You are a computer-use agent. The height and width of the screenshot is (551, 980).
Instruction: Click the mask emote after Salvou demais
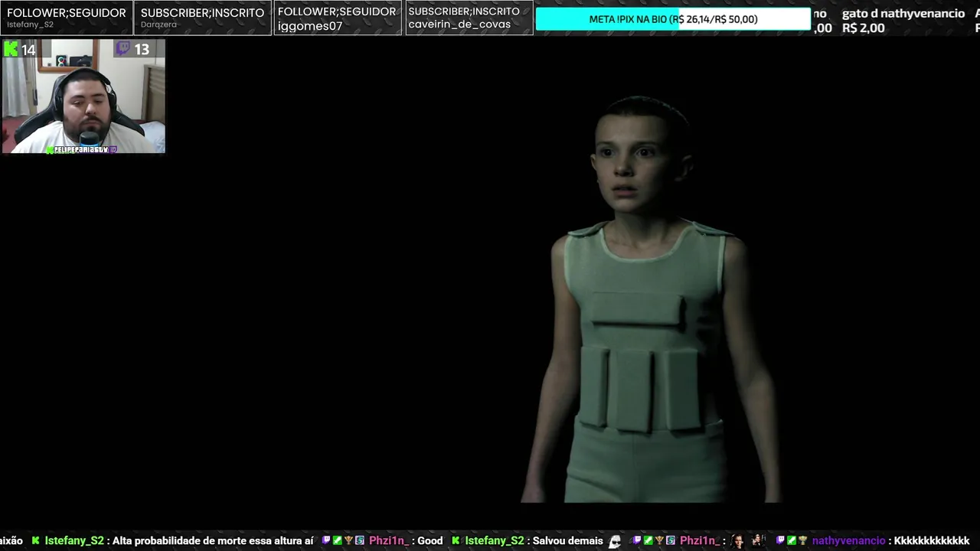tap(615, 541)
